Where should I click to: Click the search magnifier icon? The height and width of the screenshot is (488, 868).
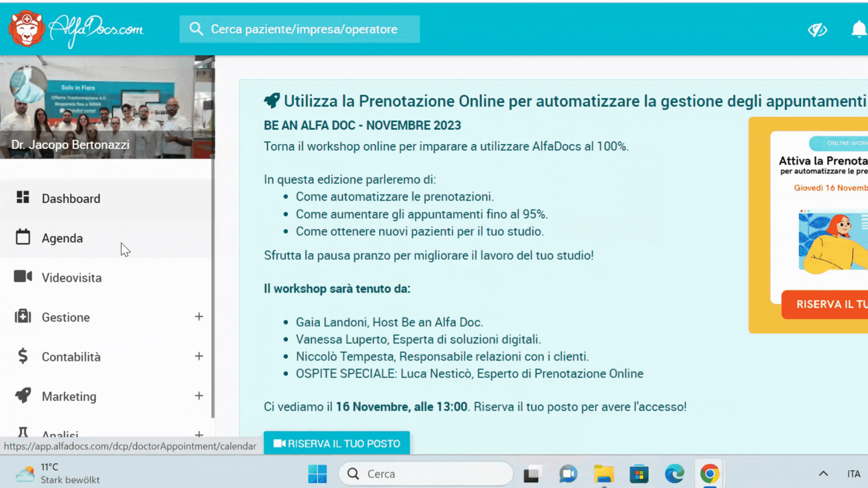pyautogui.click(x=196, y=29)
